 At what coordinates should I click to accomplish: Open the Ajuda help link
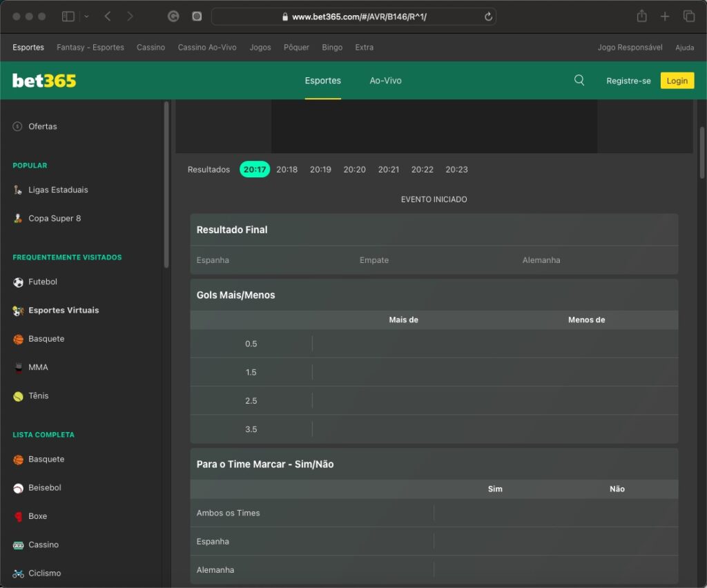684,48
